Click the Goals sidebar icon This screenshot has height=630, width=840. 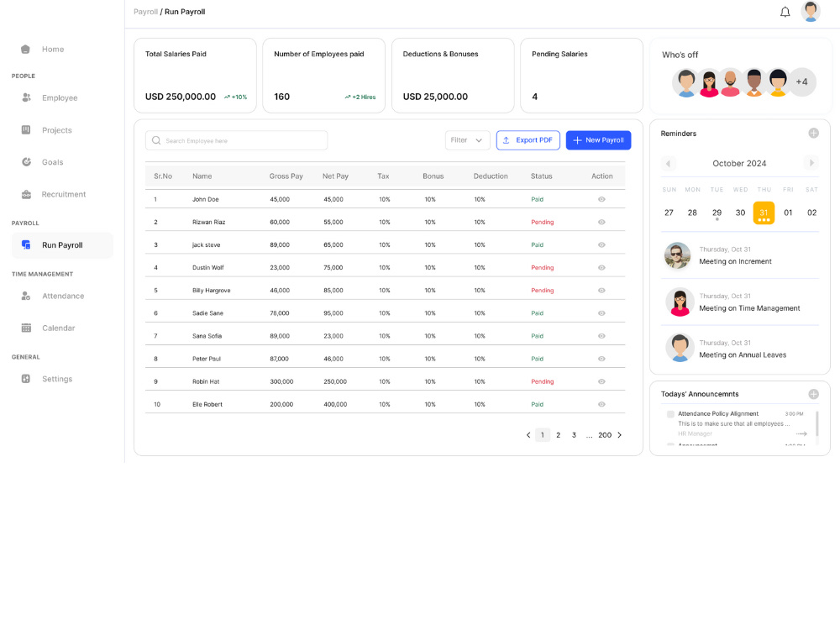click(x=26, y=162)
